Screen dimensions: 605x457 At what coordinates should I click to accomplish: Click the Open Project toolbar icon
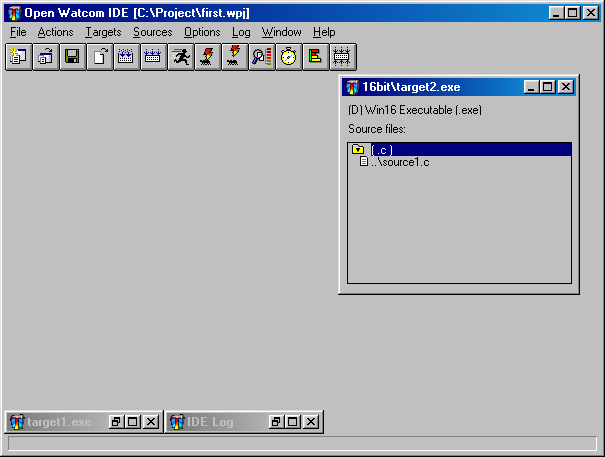pyautogui.click(x=45, y=57)
